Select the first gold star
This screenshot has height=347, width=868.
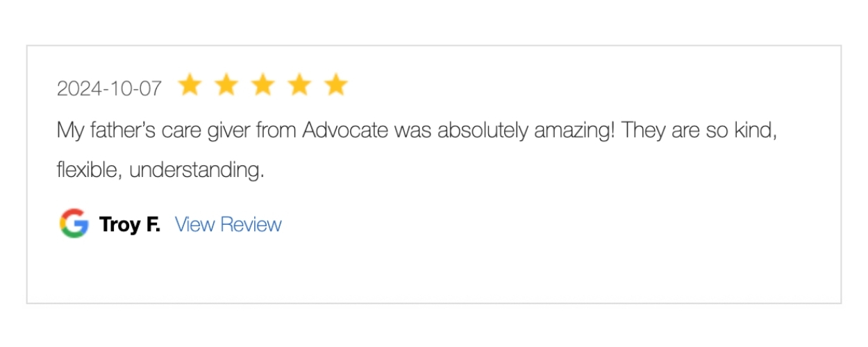point(190,85)
